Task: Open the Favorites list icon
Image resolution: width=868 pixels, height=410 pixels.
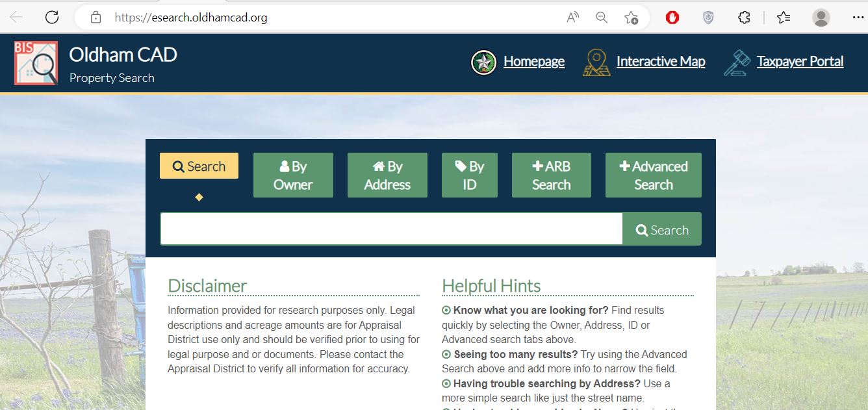Action: (x=784, y=18)
